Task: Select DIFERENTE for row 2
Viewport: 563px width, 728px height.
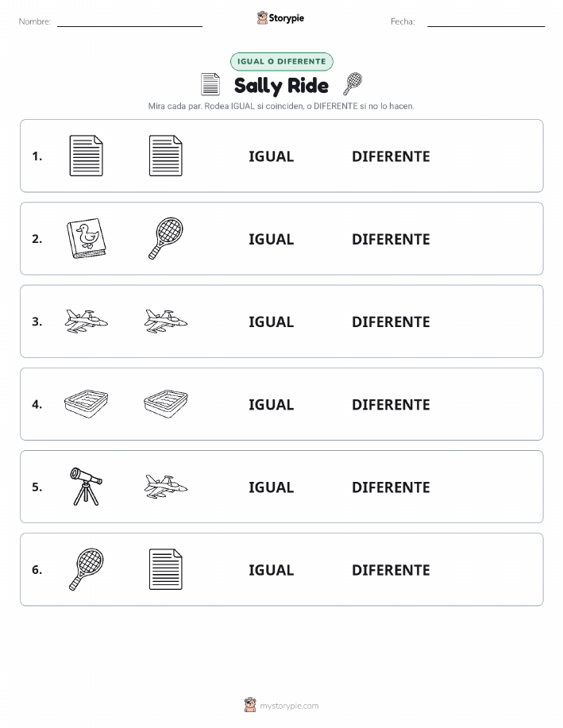Action: coord(391,239)
